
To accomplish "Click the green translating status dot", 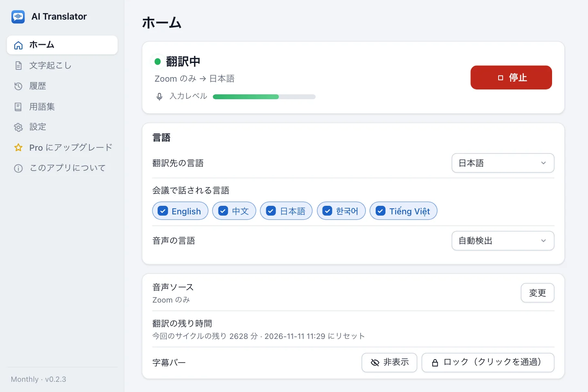I will (x=158, y=62).
